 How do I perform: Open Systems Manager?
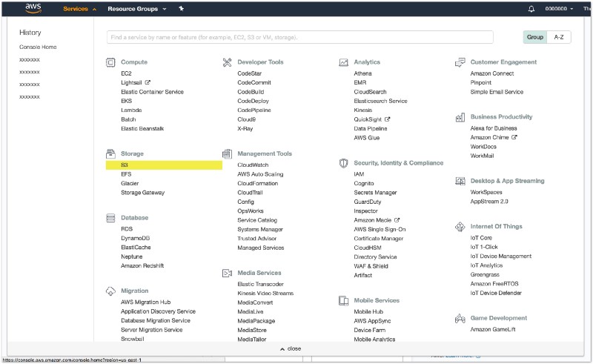260,229
